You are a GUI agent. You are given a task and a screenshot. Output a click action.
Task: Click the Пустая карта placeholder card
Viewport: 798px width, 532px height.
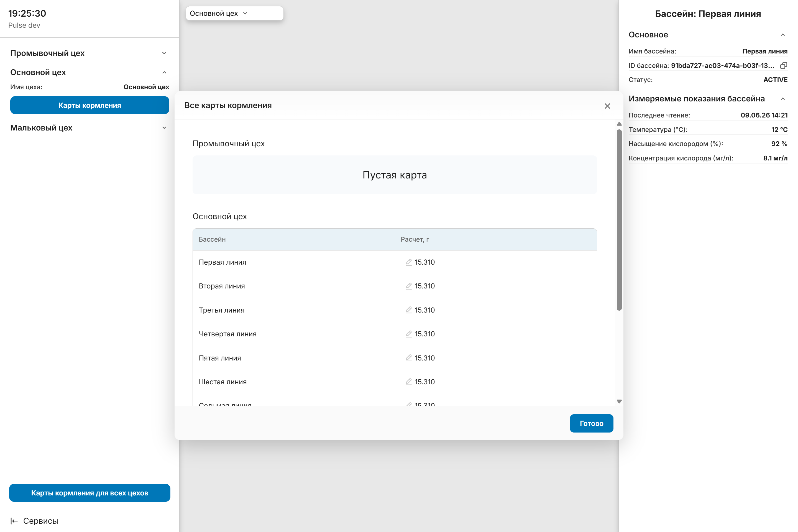pos(395,175)
